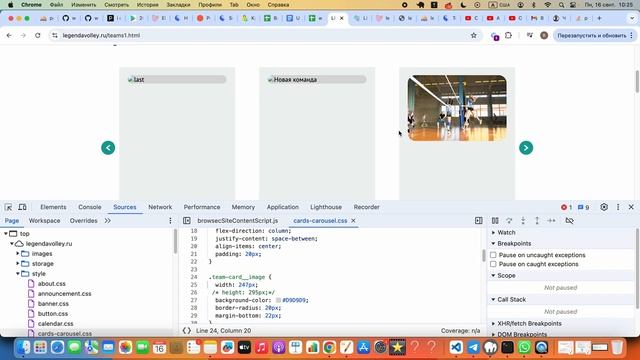Click the step over button
The width and height of the screenshot is (640, 360).
click(x=509, y=221)
